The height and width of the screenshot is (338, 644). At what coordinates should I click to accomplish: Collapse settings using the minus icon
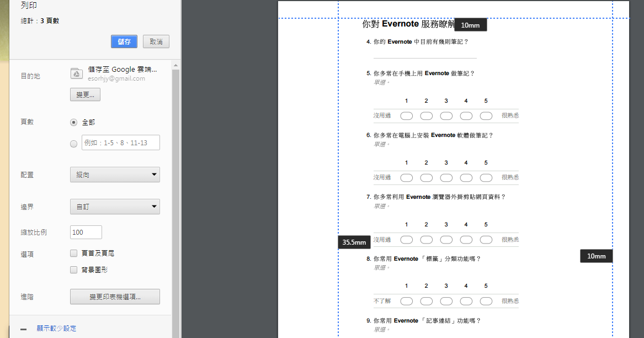point(23,329)
